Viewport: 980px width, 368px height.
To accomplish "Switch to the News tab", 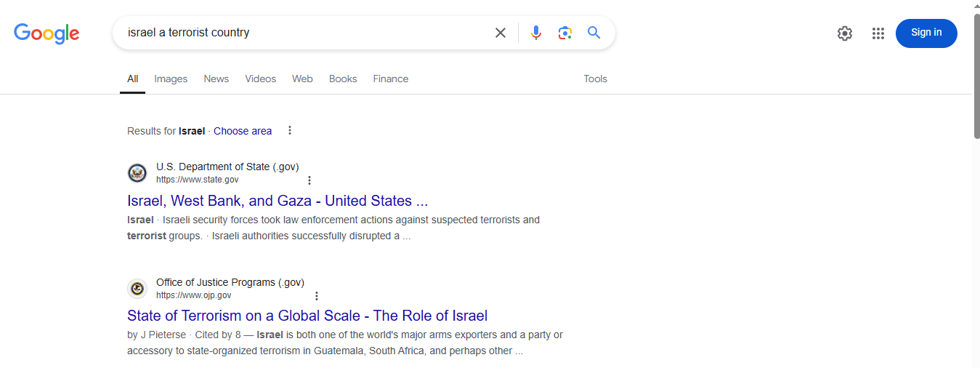I will click(216, 79).
